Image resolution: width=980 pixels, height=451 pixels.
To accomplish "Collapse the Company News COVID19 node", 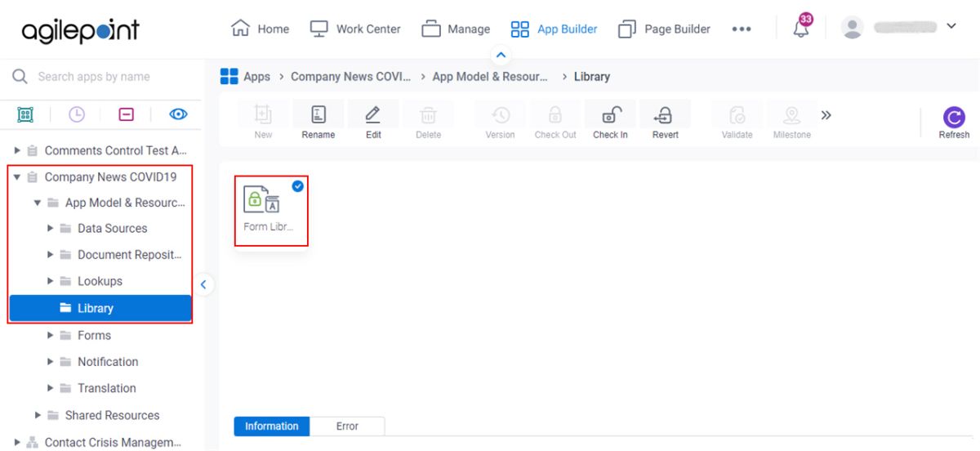I will (x=17, y=176).
